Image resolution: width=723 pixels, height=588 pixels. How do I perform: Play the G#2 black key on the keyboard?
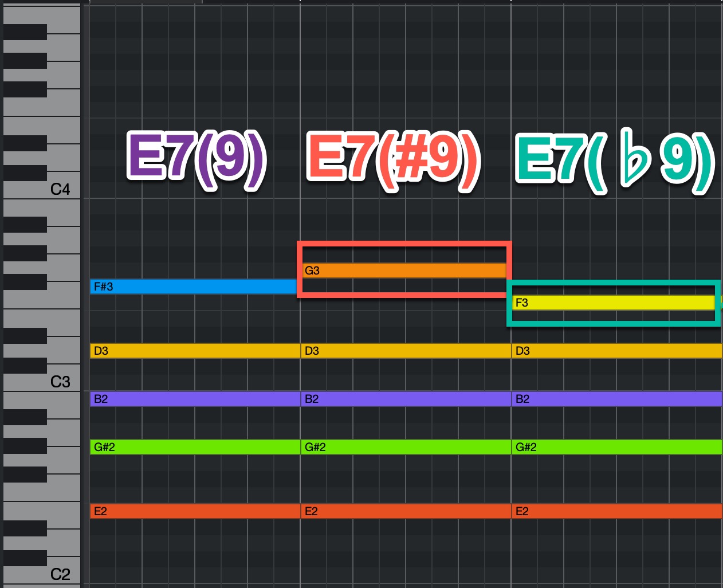click(25, 445)
